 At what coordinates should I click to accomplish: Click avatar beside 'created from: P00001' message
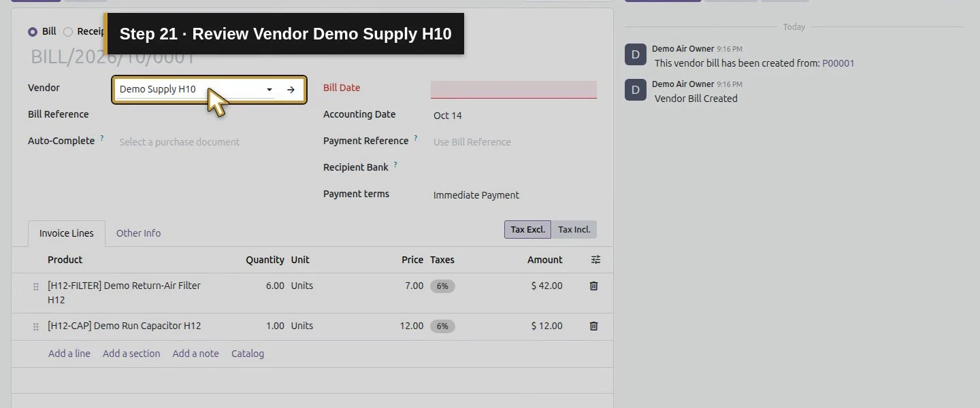click(636, 54)
